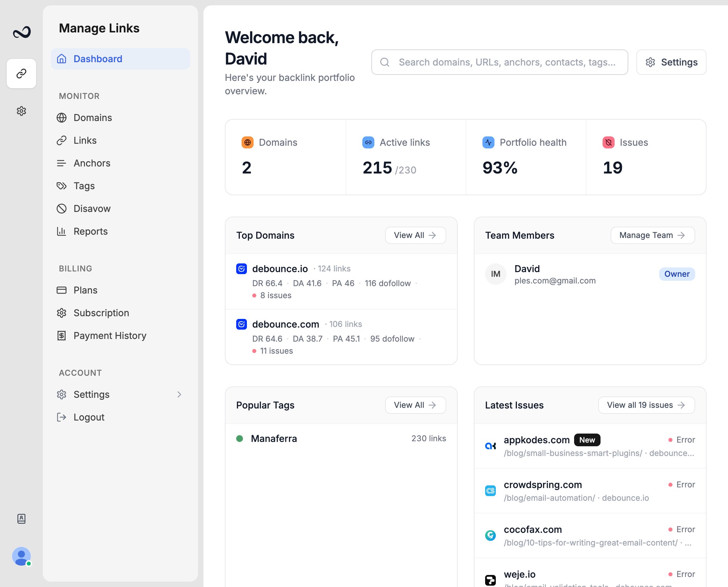The height and width of the screenshot is (587, 728).
Task: Open debounce.io domain row
Action: click(x=341, y=281)
